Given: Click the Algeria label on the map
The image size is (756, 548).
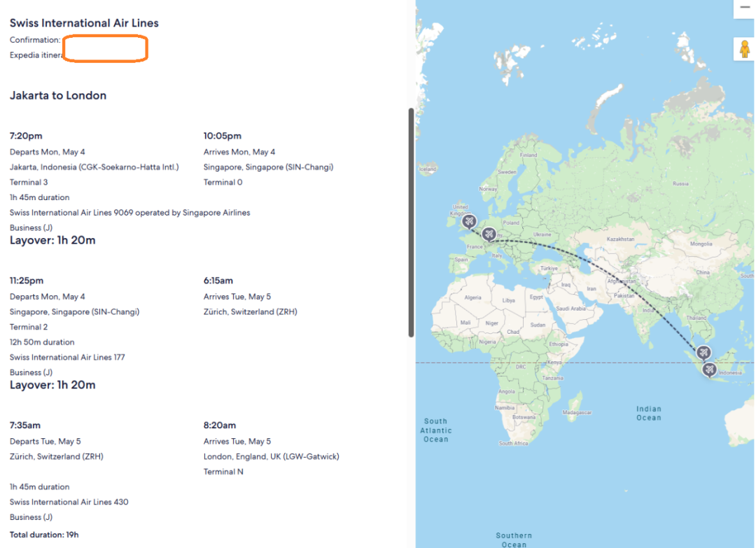Looking at the screenshot, I should click(472, 297).
